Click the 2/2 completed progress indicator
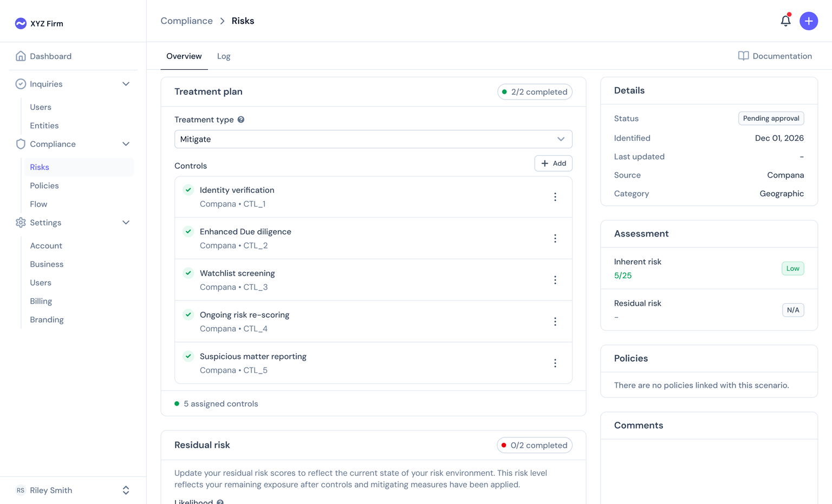 [x=535, y=91]
